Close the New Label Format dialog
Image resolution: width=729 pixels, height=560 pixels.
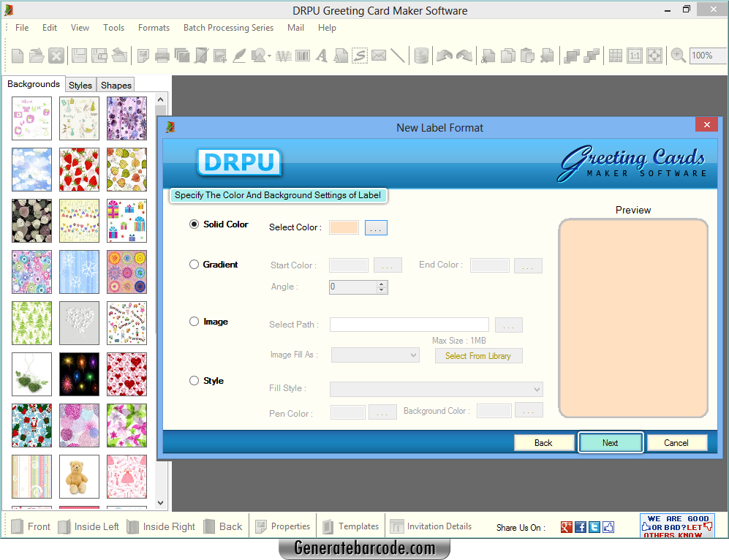[x=706, y=124]
